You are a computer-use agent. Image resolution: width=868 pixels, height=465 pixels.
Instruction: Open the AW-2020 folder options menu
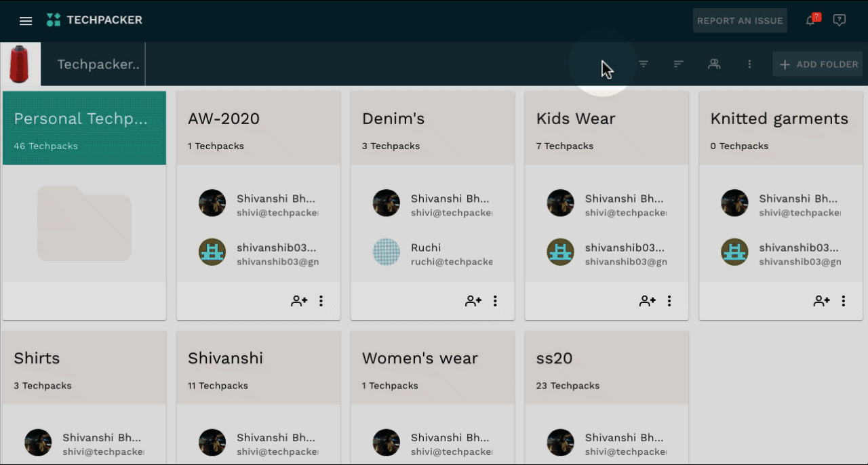[321, 301]
